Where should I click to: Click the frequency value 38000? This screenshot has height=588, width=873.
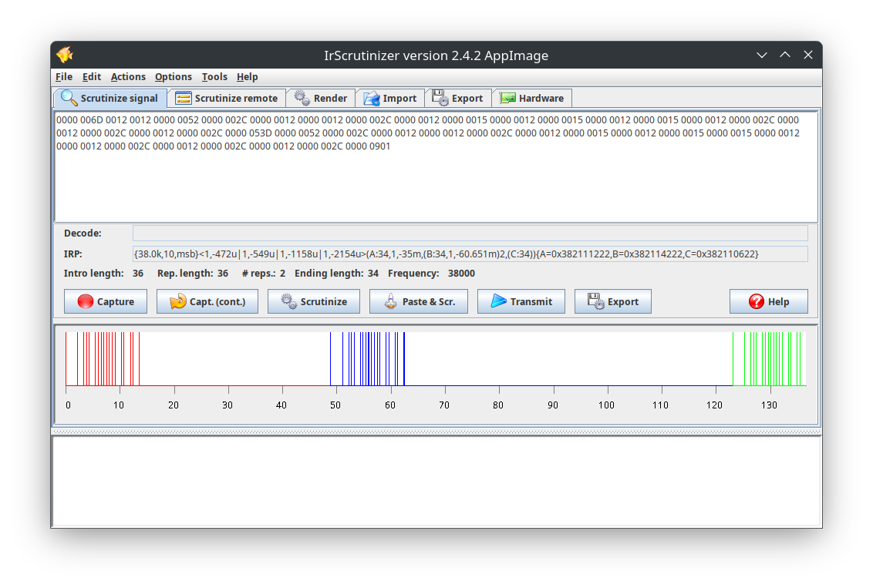tap(461, 273)
